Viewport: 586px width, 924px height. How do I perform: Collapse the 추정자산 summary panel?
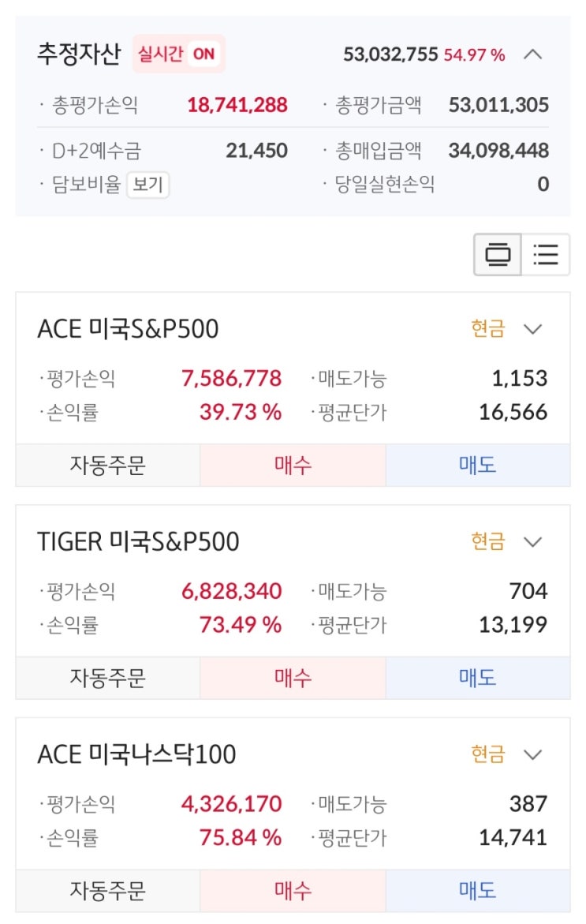point(533,54)
